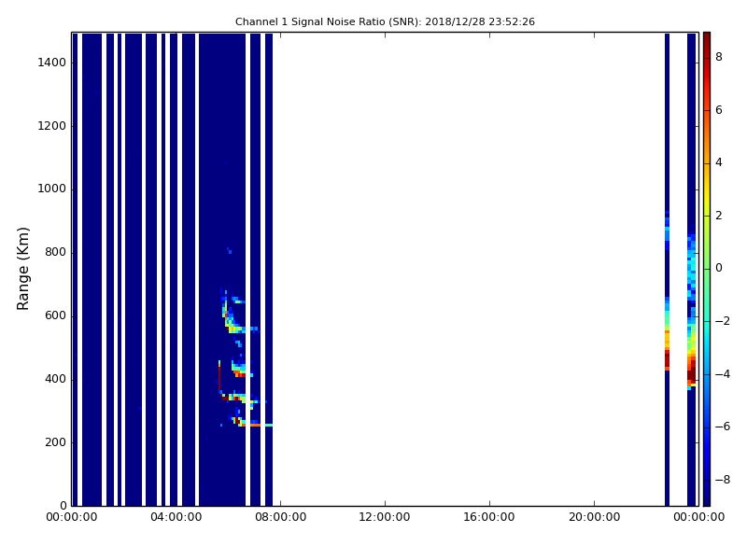Click the 04:00:00 time axis label
The image size is (747, 560).
(x=176, y=517)
